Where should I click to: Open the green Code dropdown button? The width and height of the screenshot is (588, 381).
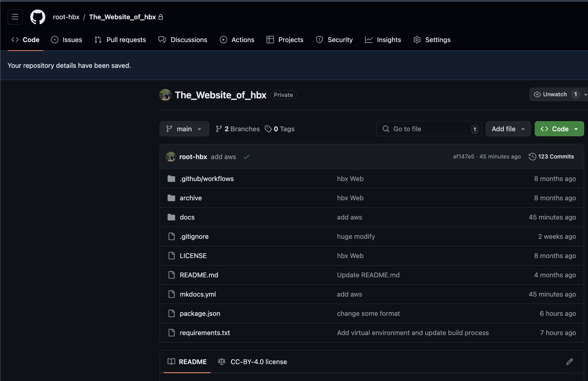point(559,129)
